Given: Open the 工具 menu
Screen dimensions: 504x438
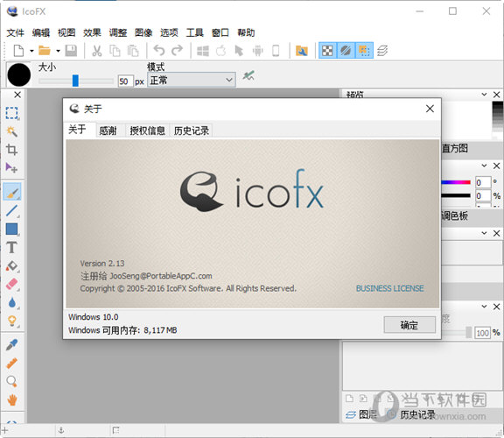Looking at the screenshot, I should point(195,32).
